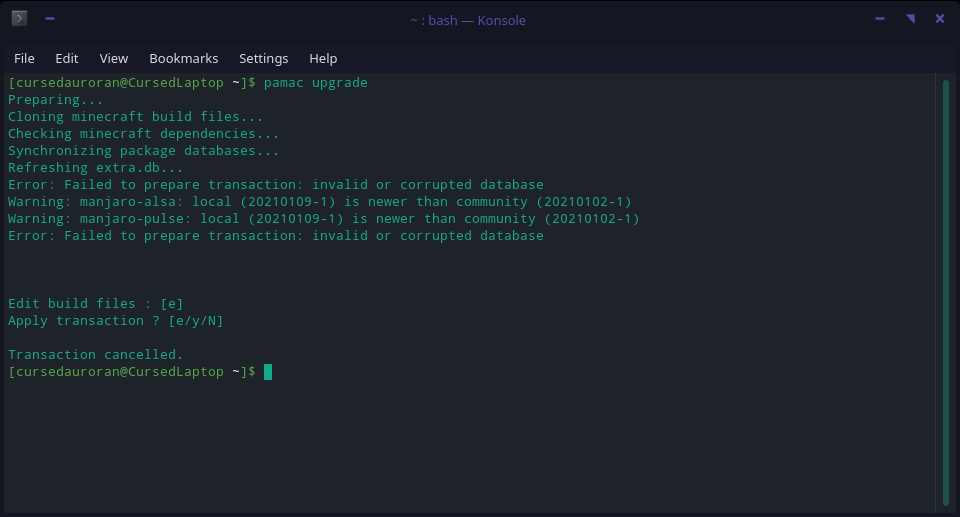This screenshot has height=517, width=960.
Task: Click the 'pamac upgrade' command text
Action: click(316, 83)
